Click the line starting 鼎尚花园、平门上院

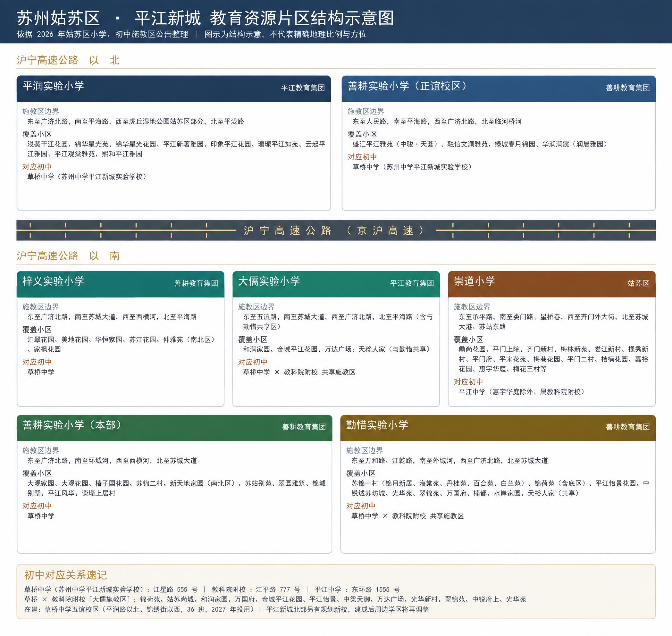[x=553, y=349]
